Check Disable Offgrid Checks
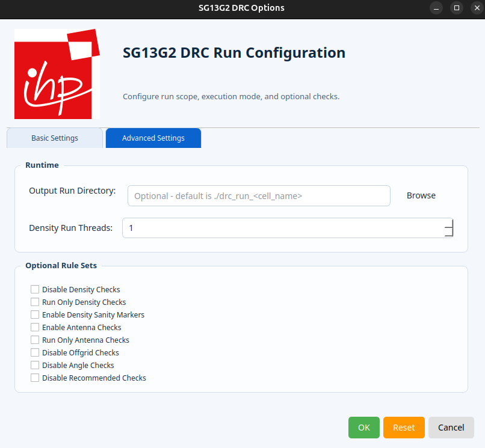Screen dimensions: 485x448 point(35,353)
